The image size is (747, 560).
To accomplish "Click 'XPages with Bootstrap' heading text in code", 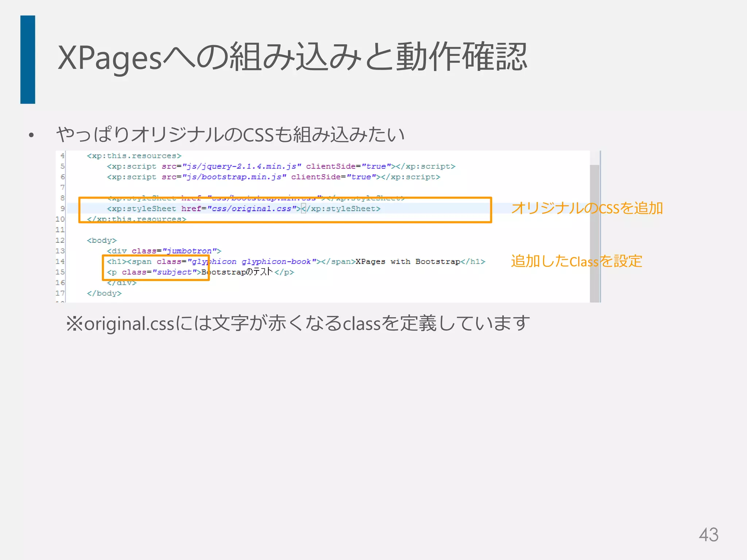I will (408, 261).
